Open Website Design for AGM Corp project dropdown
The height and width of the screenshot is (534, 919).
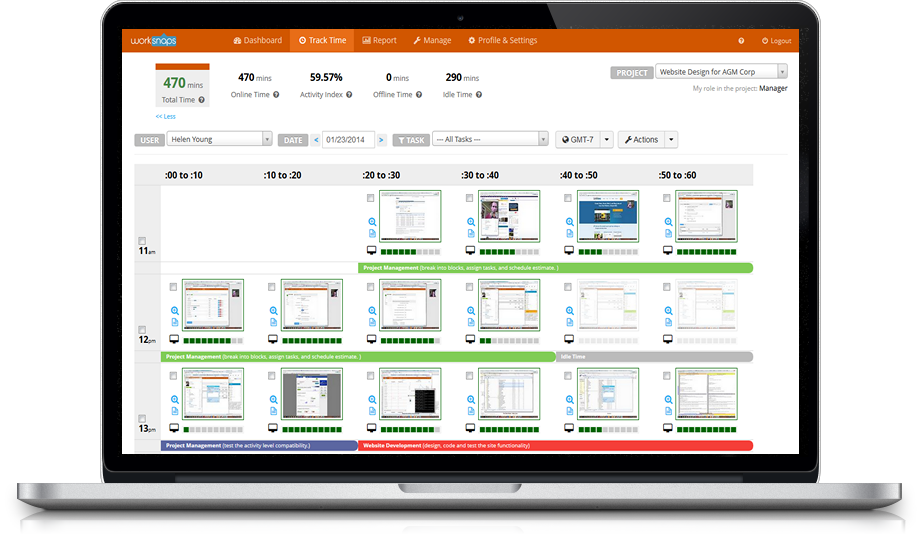click(721, 72)
